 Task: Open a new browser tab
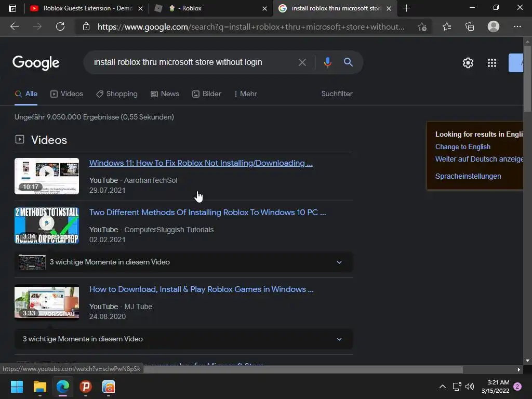406,8
